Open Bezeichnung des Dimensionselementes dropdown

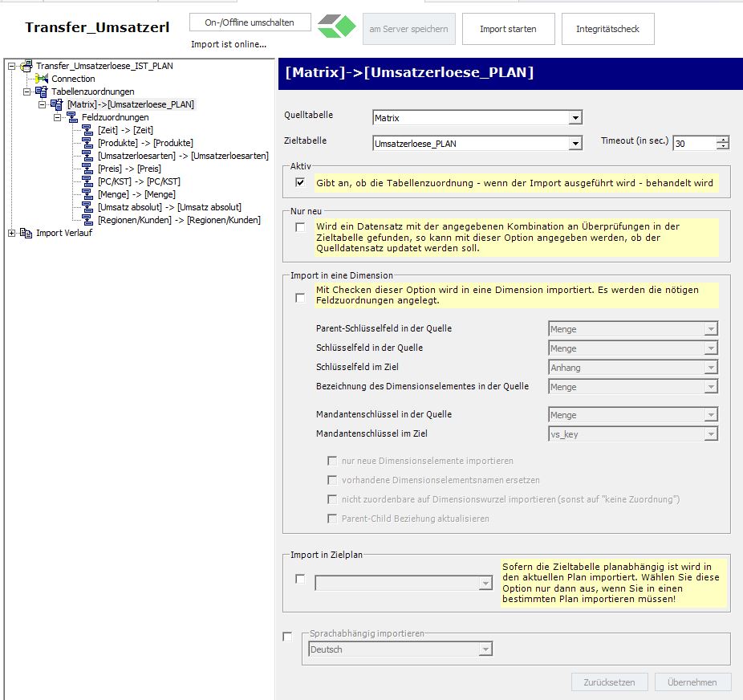[x=711, y=387]
